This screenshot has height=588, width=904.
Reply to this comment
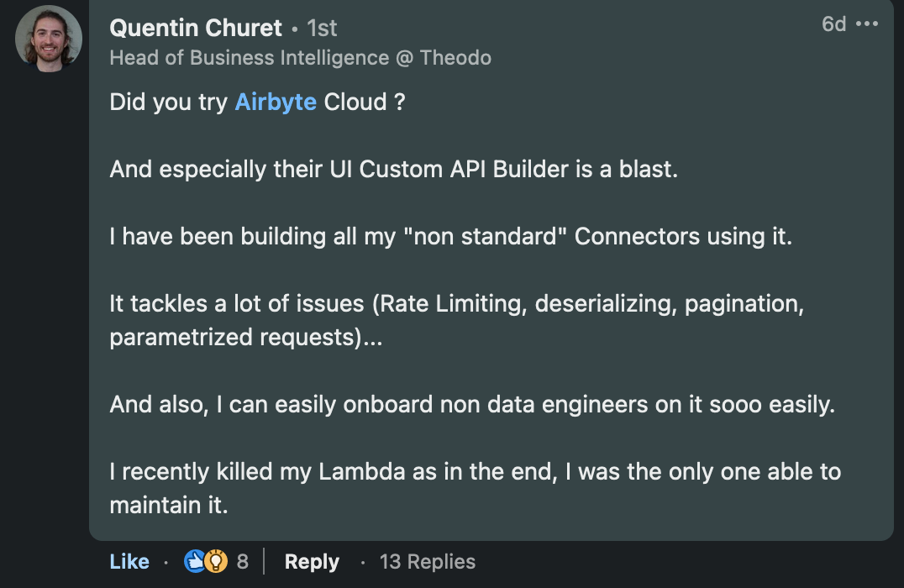tap(312, 561)
